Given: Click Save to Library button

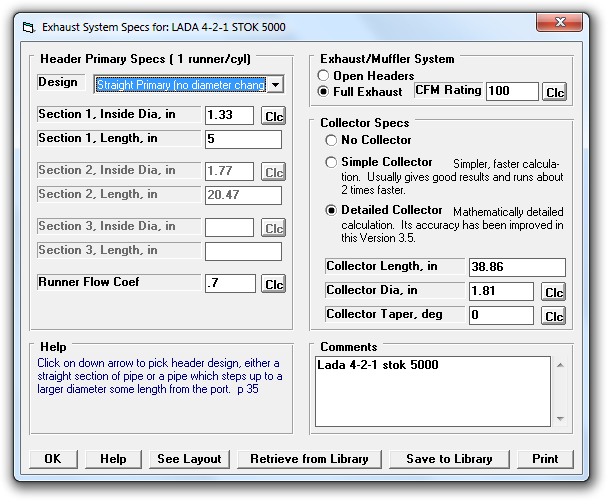Looking at the screenshot, I should pyautogui.click(x=449, y=459).
